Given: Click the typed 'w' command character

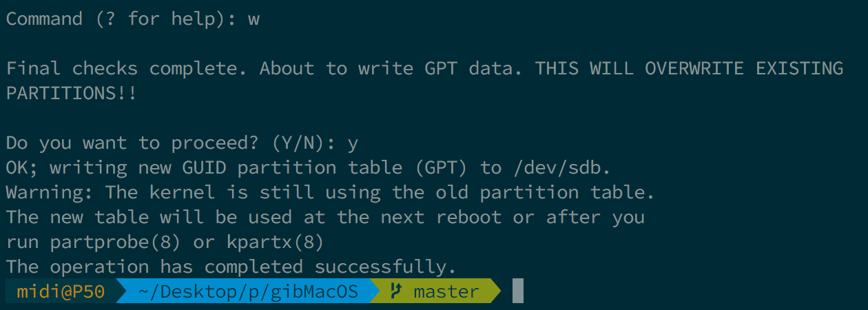Looking at the screenshot, I should pos(254,19).
